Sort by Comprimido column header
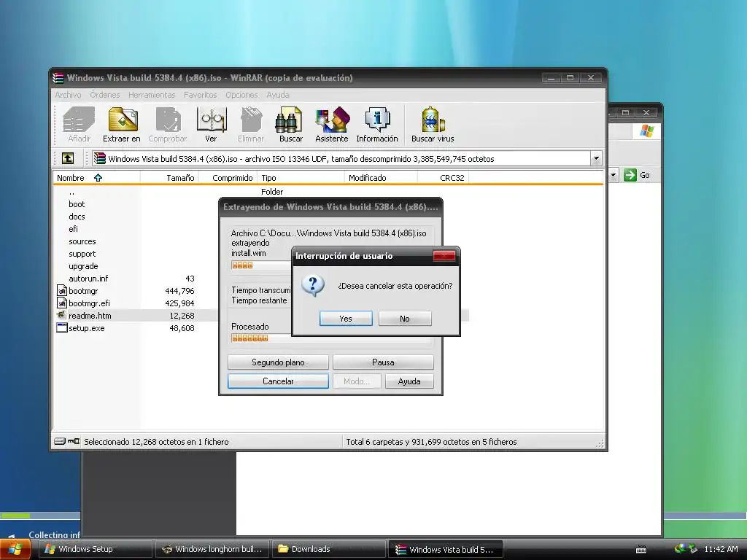 [x=228, y=178]
